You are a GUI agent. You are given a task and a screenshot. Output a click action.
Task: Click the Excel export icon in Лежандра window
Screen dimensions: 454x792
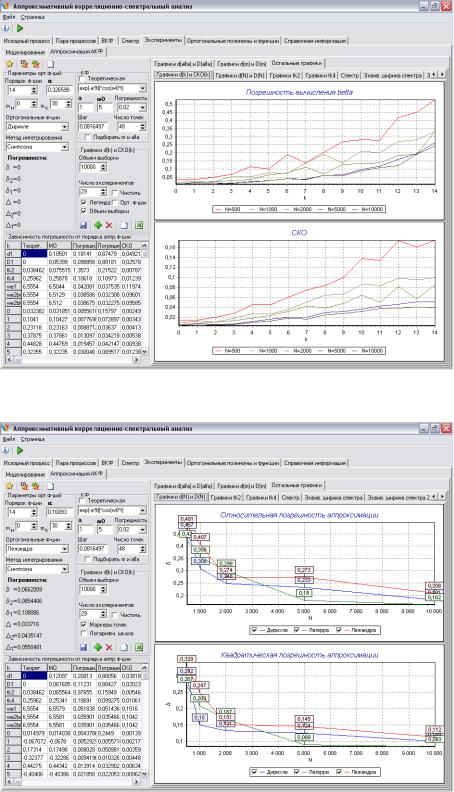139,647
